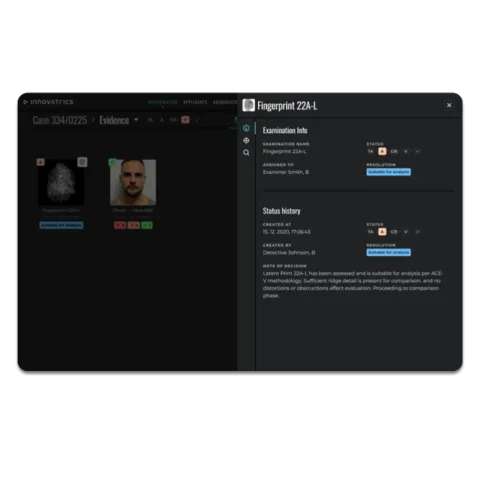
Task: Click the delete icon on the fingerprint thumbnail
Action: 82,162
